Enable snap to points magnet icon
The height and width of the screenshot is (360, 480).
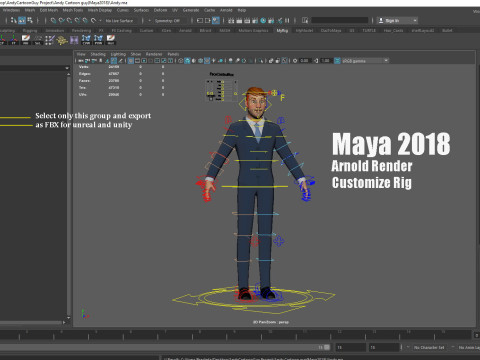tap(69, 21)
